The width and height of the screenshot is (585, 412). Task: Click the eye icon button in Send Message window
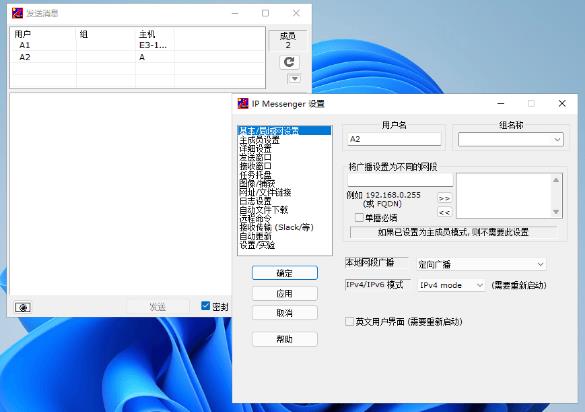(23, 307)
